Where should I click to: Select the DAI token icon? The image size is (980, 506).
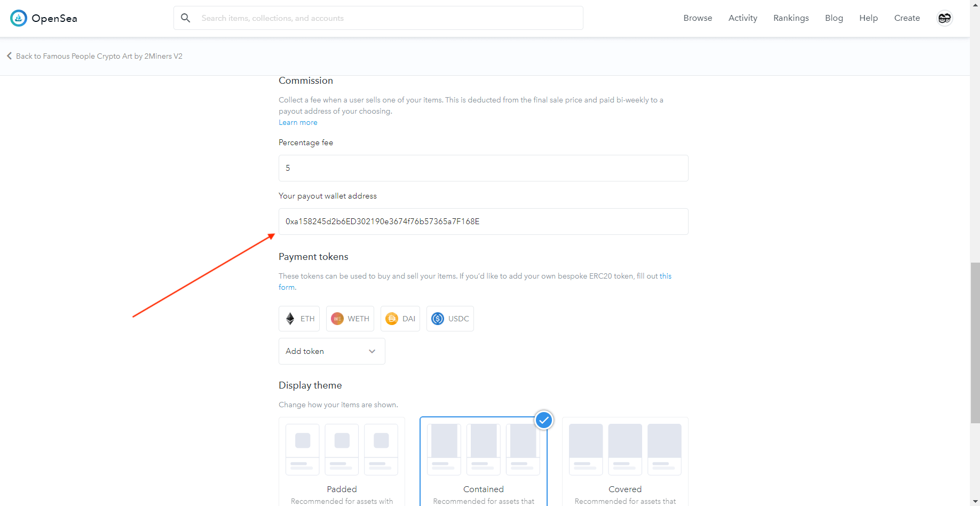[x=392, y=319]
